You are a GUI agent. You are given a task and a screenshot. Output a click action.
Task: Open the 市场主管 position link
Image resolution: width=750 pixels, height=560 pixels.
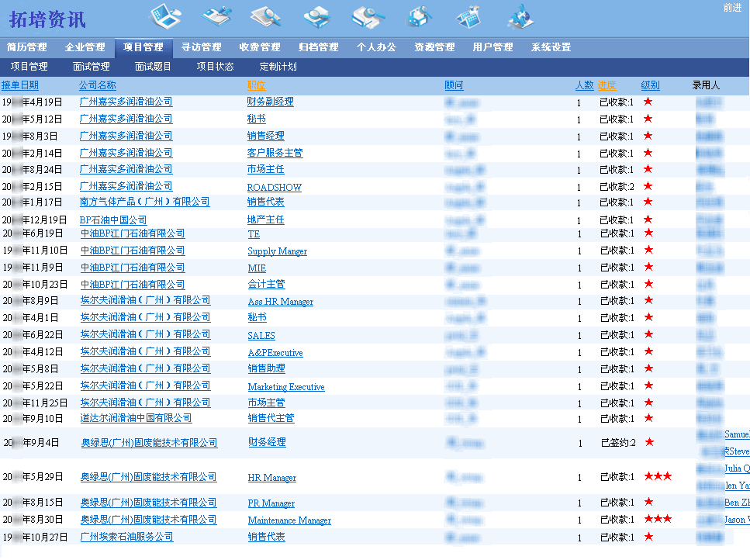click(267, 403)
